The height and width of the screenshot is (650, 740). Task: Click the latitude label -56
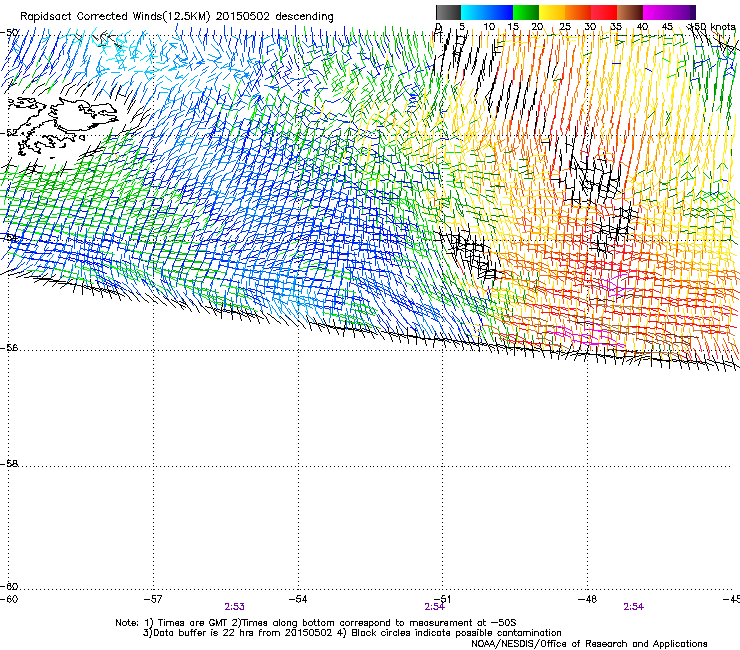click(9, 347)
